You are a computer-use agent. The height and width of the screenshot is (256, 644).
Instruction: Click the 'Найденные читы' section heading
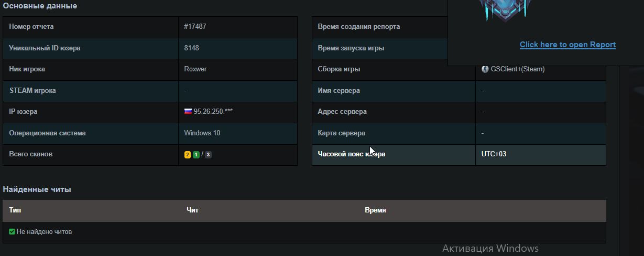[37, 189]
